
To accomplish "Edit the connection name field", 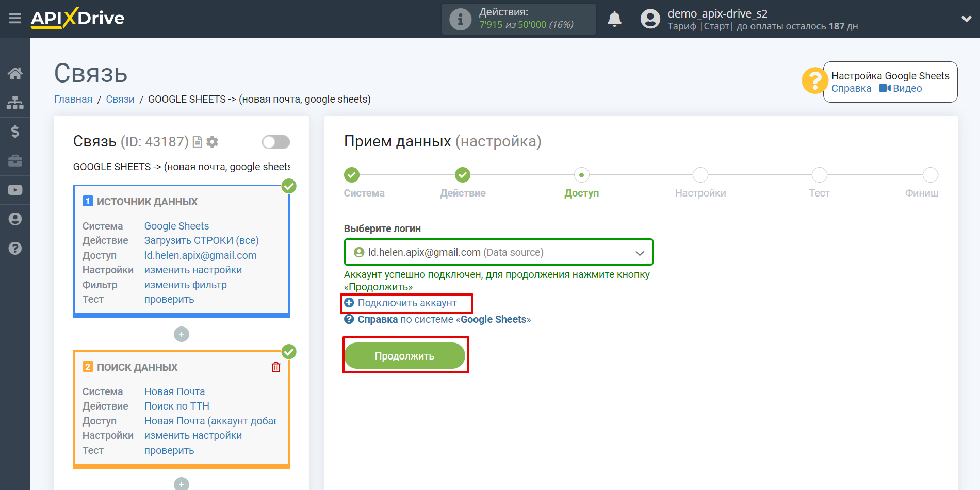I will tap(182, 167).
